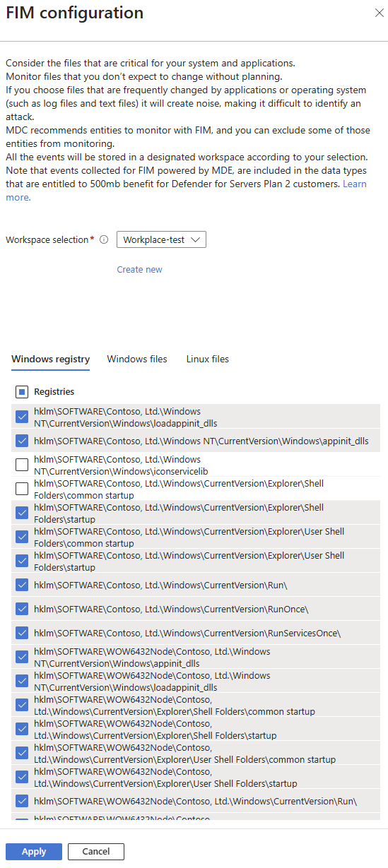Switch to the Windows files tab

point(137,359)
